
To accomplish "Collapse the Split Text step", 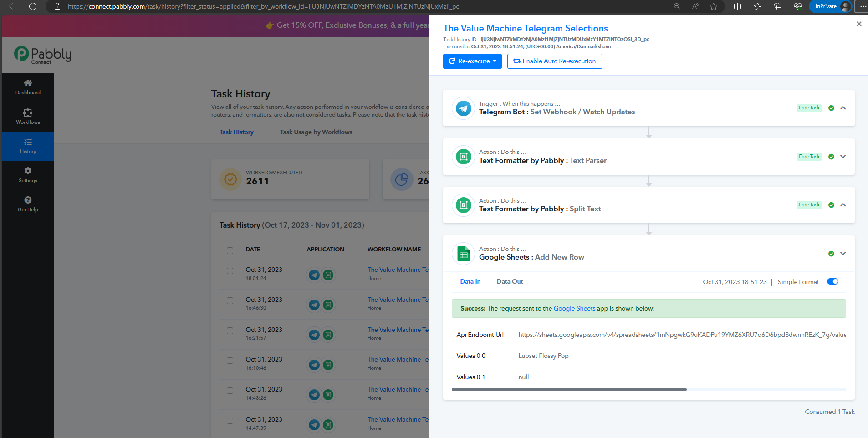I will point(843,205).
